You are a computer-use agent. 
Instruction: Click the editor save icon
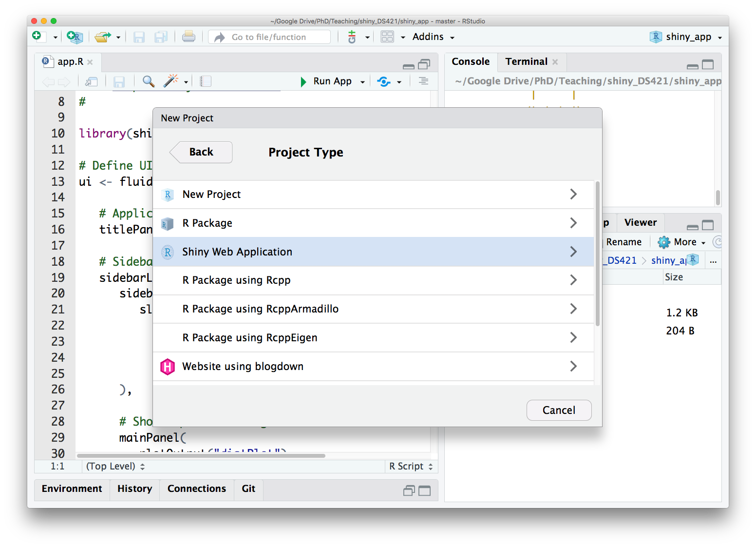pos(119,81)
